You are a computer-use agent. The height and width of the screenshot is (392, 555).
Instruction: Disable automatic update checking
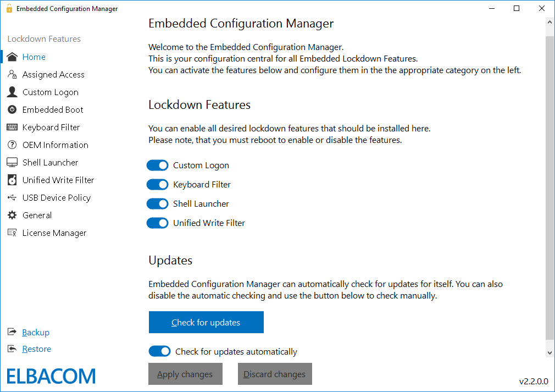coord(159,351)
